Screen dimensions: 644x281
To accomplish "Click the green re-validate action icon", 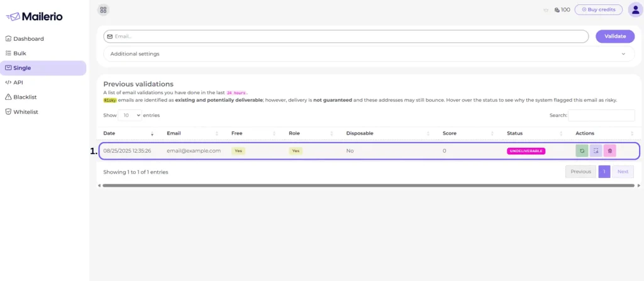I will coord(582,151).
